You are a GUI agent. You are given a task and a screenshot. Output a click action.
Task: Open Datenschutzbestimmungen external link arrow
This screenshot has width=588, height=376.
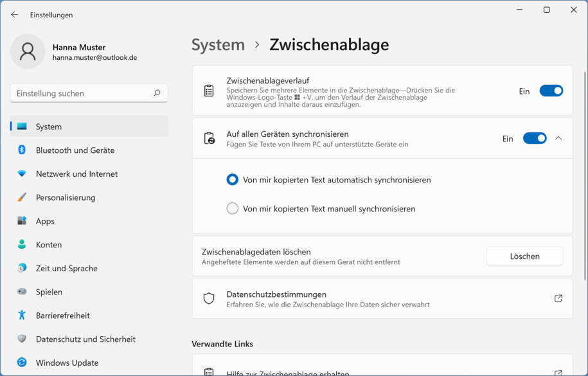(558, 299)
